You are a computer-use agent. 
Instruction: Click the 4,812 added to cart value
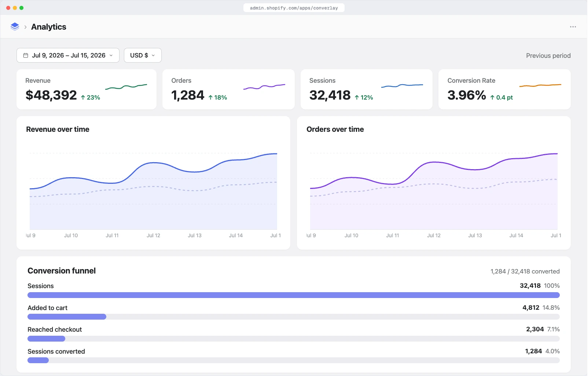[x=531, y=308]
